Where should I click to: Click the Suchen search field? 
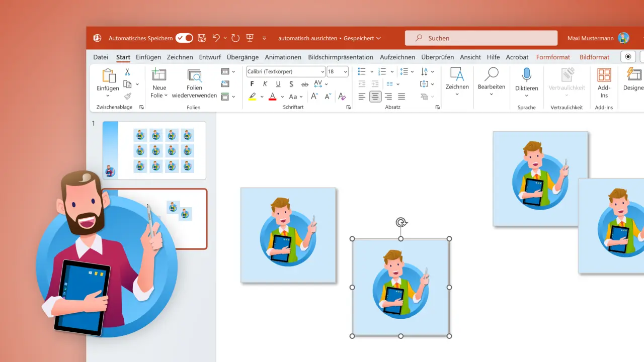pyautogui.click(x=480, y=38)
